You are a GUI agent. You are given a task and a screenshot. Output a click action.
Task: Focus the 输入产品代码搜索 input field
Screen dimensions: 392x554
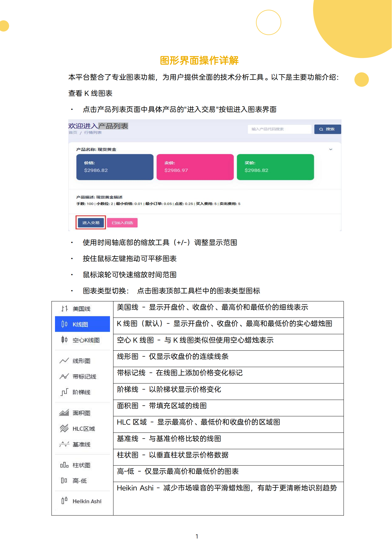279,129
